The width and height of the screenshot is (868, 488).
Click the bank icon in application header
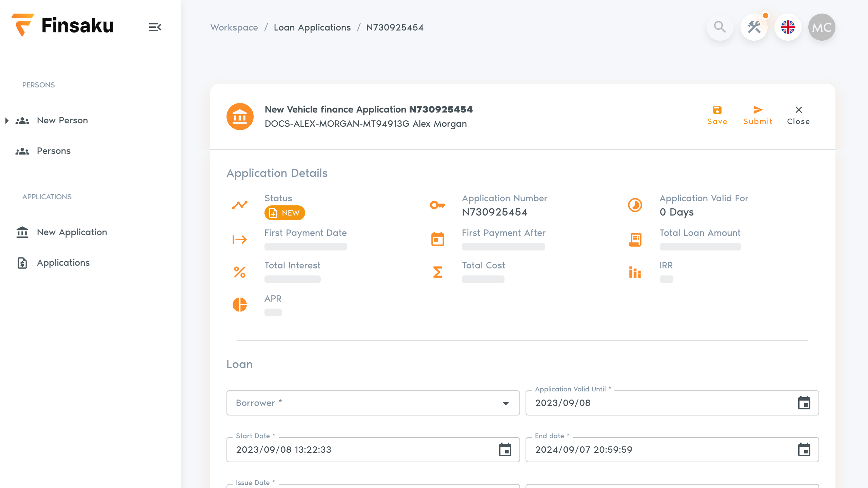click(x=240, y=117)
